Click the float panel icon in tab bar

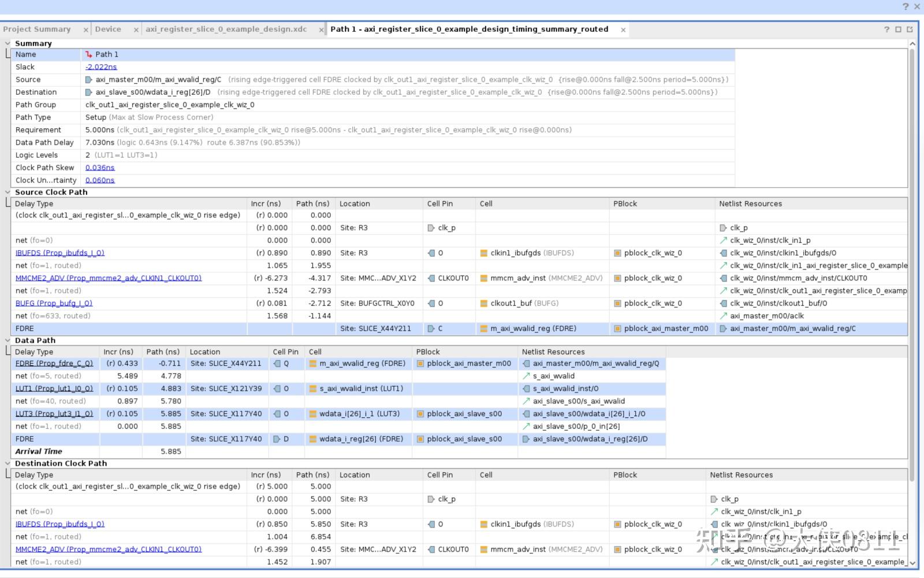[910, 29]
